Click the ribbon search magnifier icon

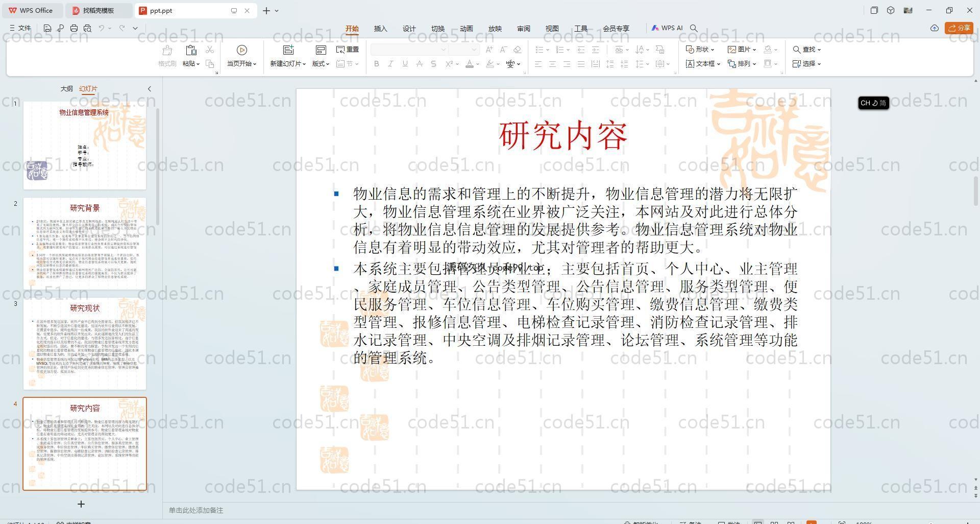tap(694, 28)
